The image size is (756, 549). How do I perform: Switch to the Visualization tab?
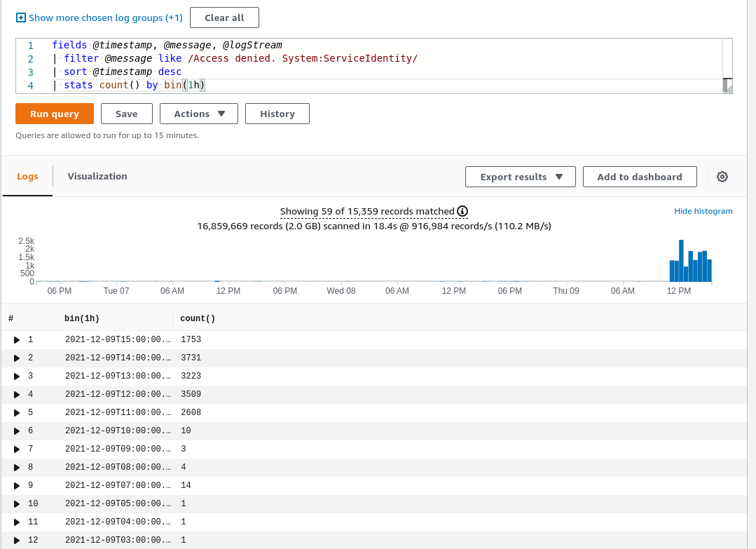coord(97,177)
